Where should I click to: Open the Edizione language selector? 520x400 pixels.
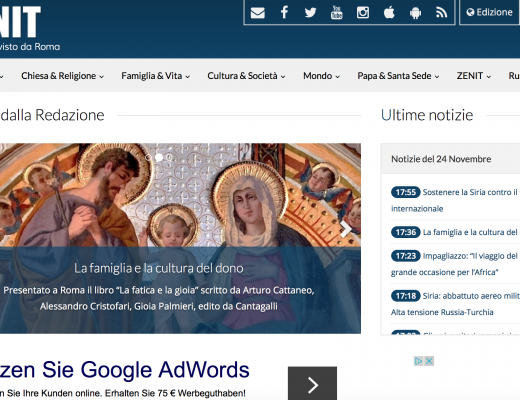489,12
